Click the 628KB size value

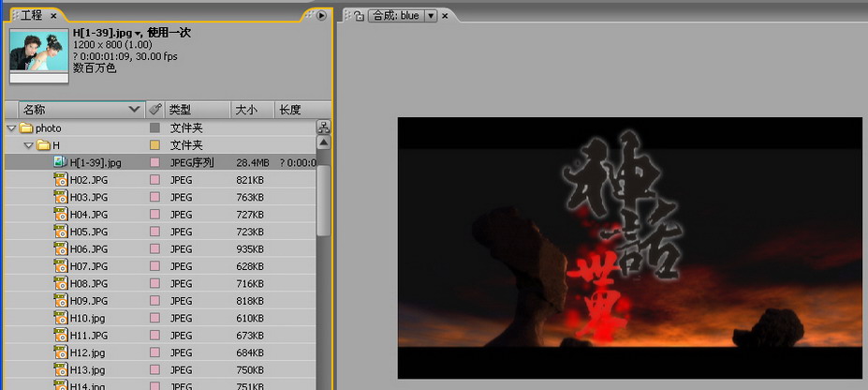point(250,266)
